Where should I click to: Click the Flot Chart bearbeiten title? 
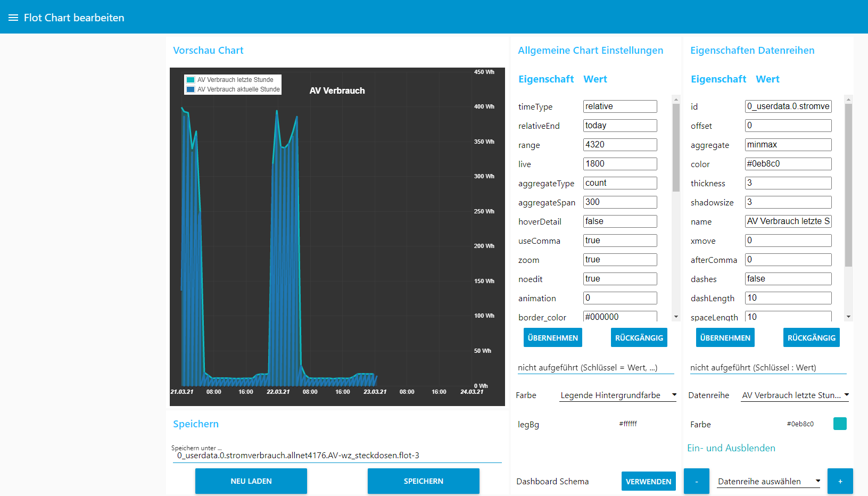(x=74, y=18)
